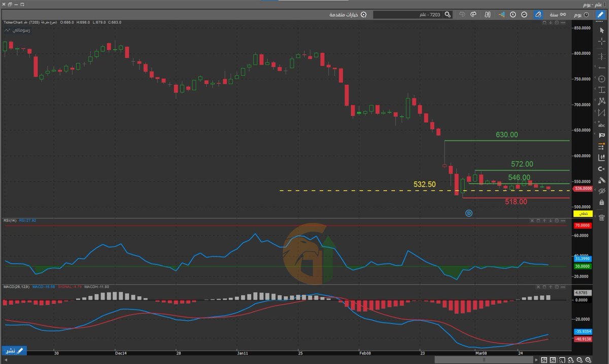Click the blue pencil icon in top-right corner
The height and width of the screenshot is (364, 609).
click(599, 15)
